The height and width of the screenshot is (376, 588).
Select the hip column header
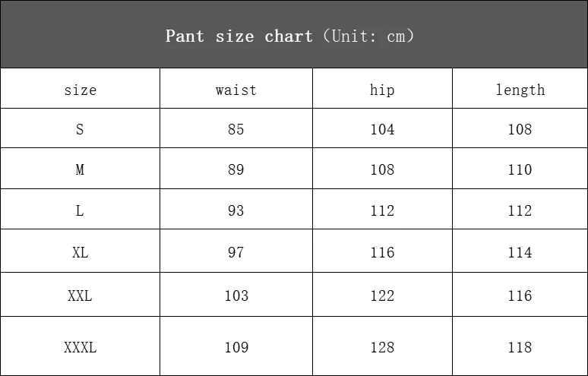382,88
